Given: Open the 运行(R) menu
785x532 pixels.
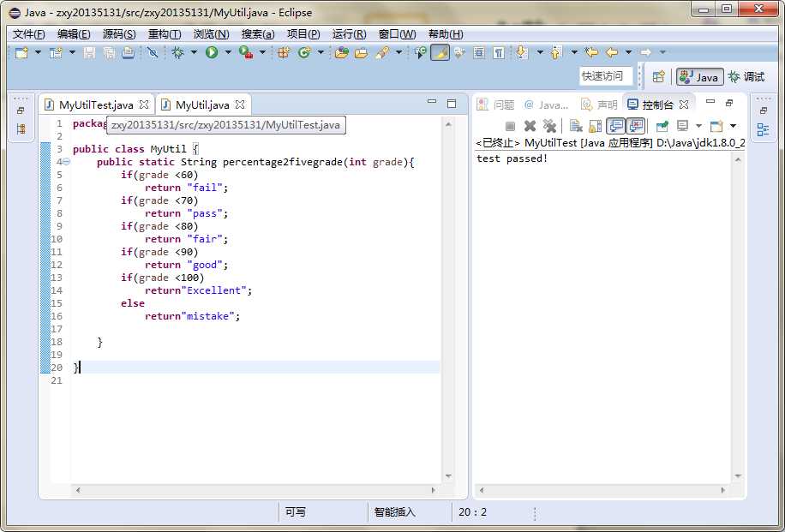Looking at the screenshot, I should click(350, 34).
